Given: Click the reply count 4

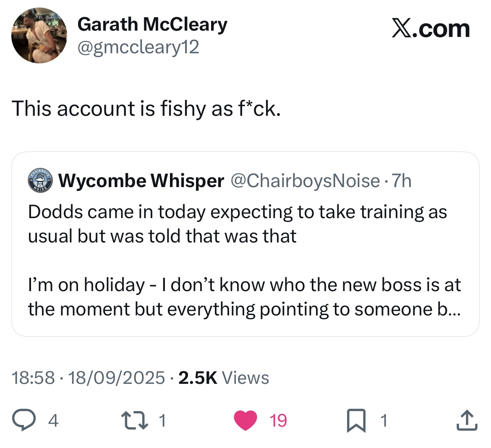Looking at the screenshot, I should (x=53, y=420).
